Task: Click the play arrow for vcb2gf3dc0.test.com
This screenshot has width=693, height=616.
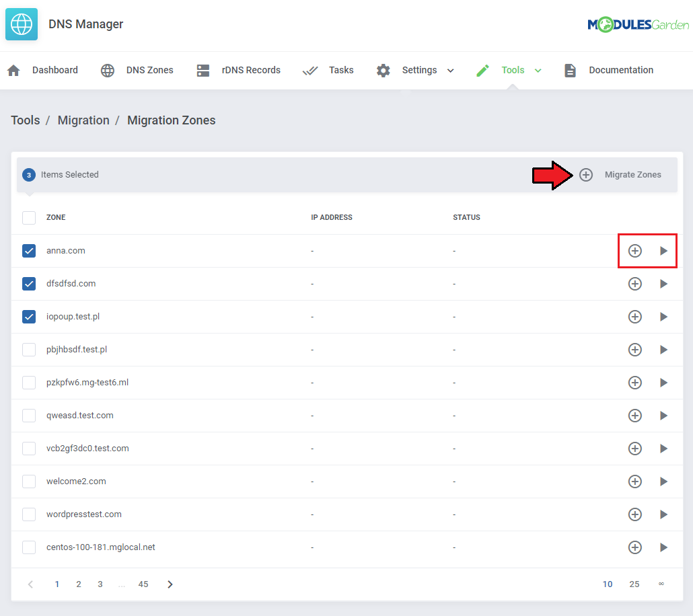Action: [x=663, y=449]
